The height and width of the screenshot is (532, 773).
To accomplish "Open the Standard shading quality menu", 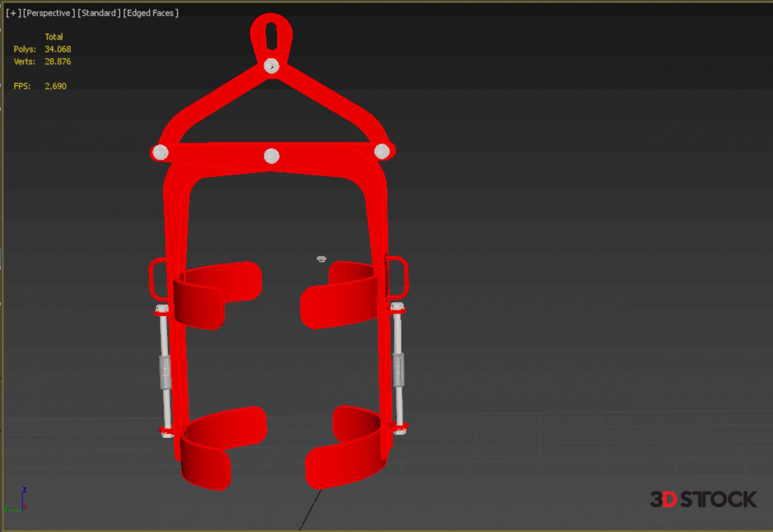I will tap(99, 13).
